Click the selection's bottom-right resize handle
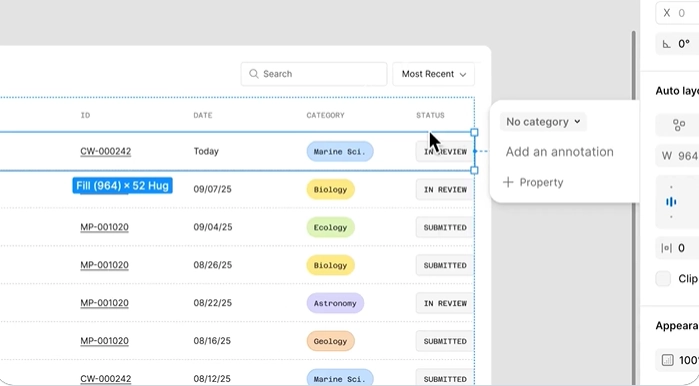699x386 pixels. click(474, 170)
